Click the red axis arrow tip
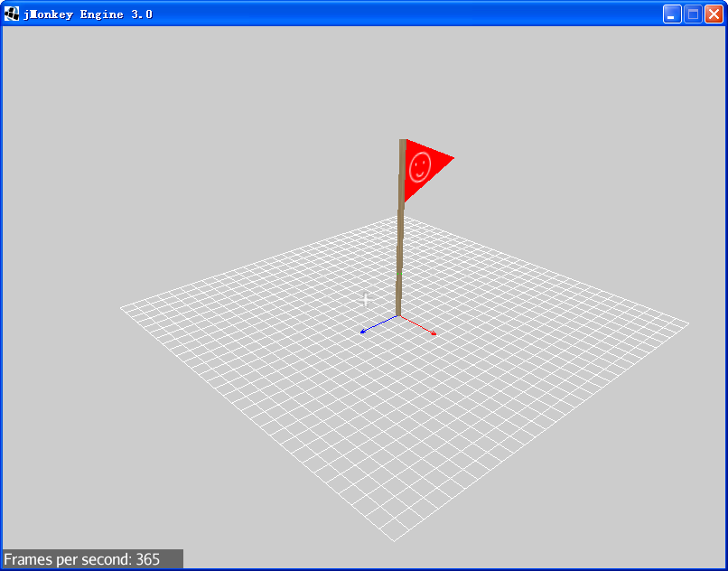 coord(434,333)
